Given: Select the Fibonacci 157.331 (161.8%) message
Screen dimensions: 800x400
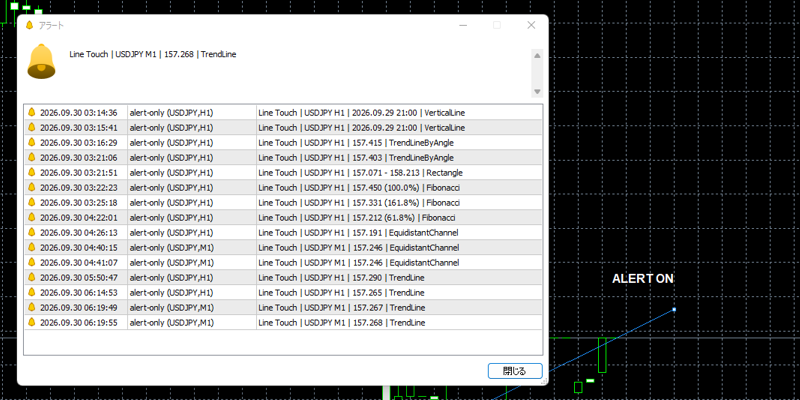Looking at the screenshot, I should click(x=359, y=203).
